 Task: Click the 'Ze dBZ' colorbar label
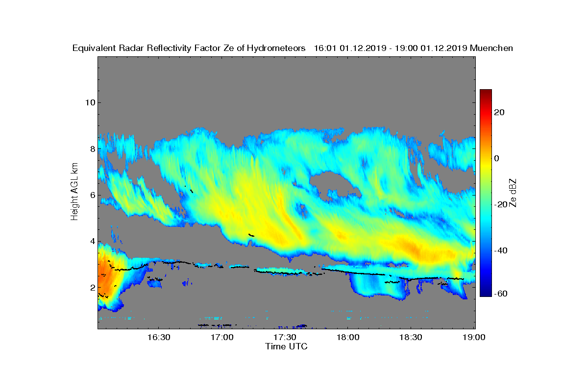pos(513,192)
